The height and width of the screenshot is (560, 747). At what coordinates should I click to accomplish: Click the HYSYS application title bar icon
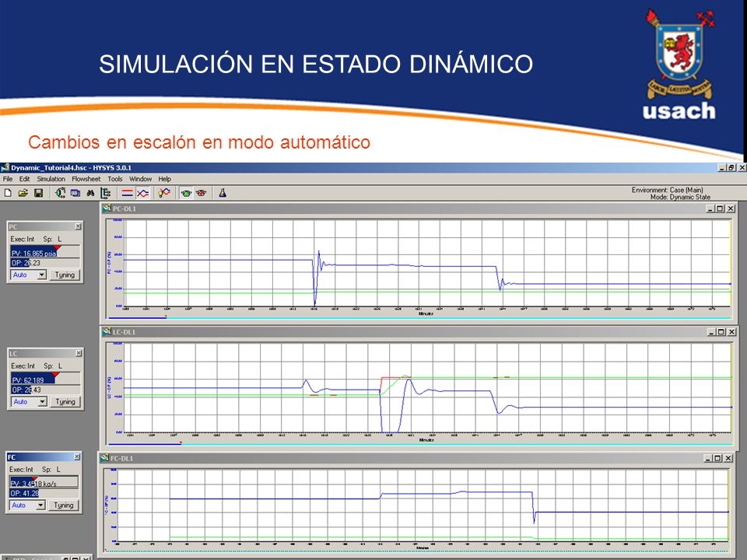[5, 168]
